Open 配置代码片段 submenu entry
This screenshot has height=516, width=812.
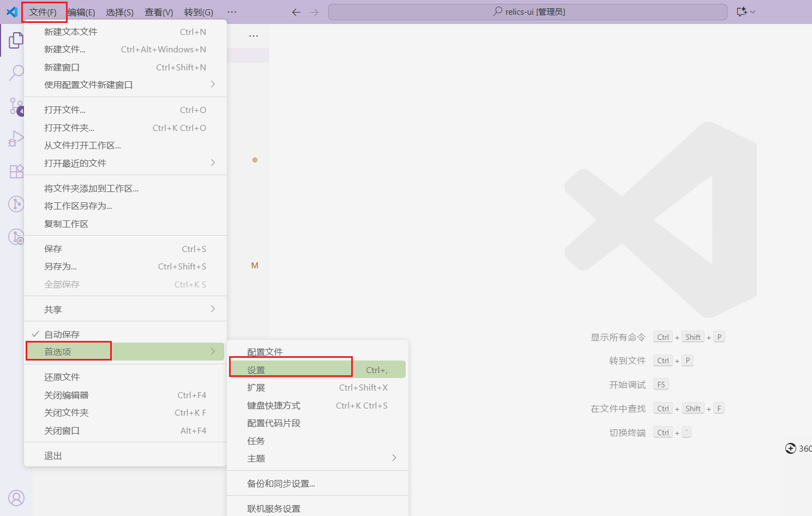[317, 423]
